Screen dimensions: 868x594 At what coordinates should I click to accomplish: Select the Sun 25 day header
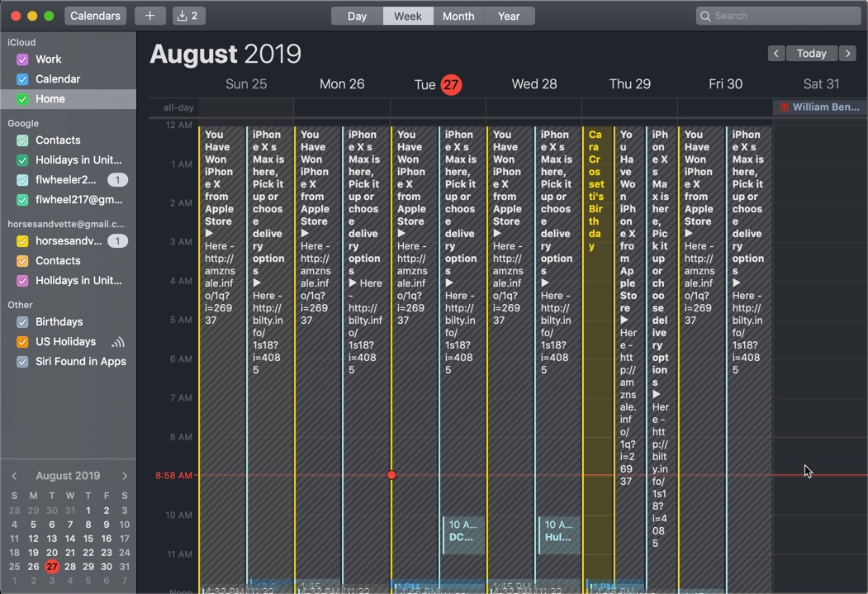tap(246, 84)
